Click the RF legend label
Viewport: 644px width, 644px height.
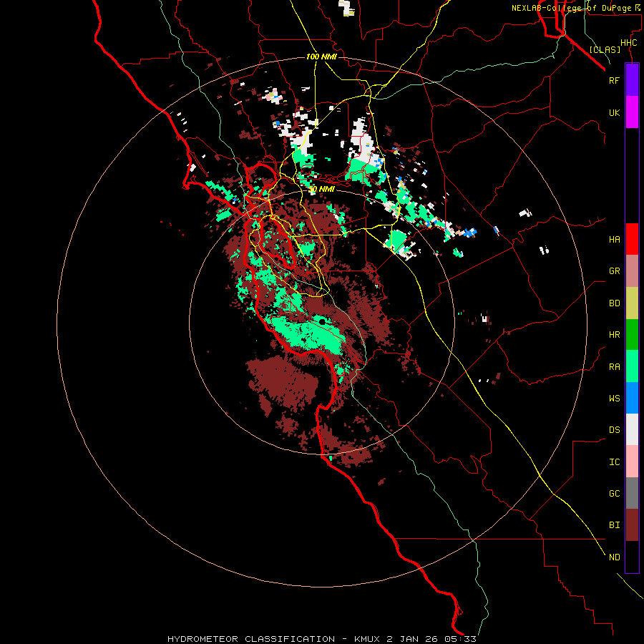[614, 80]
